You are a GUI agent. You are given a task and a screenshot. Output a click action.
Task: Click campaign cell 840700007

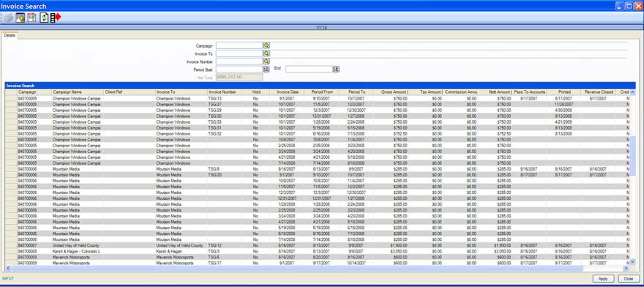[34, 245]
